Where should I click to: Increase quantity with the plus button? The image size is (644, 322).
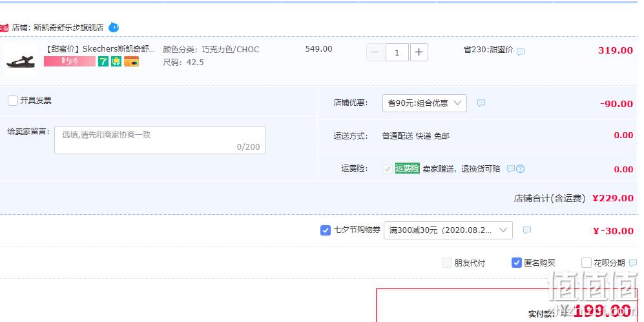pos(419,52)
